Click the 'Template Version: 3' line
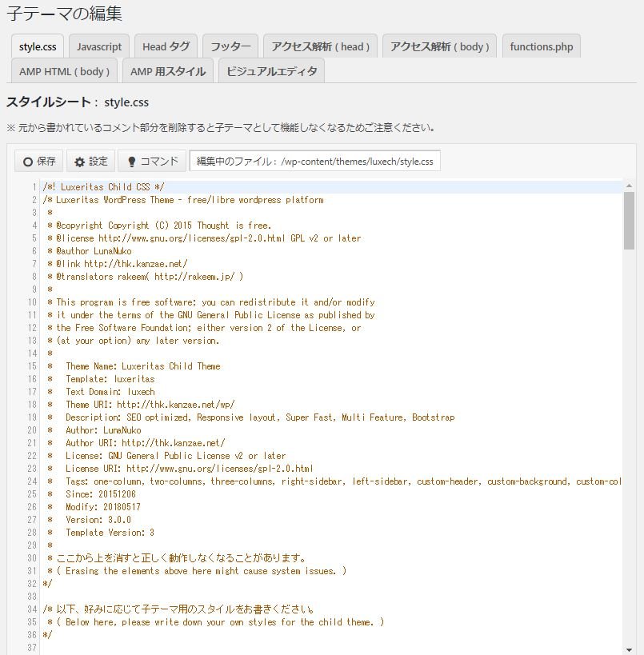The height and width of the screenshot is (655, 644). tap(101, 533)
